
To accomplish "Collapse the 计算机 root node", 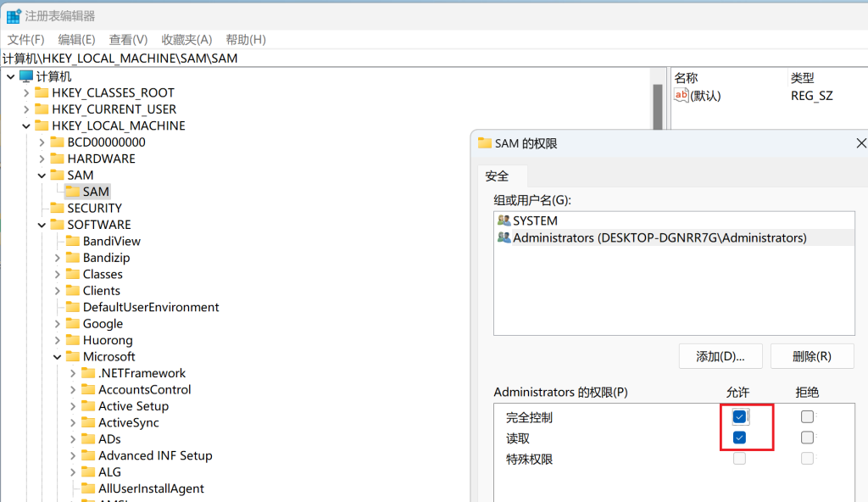I will tap(10, 76).
